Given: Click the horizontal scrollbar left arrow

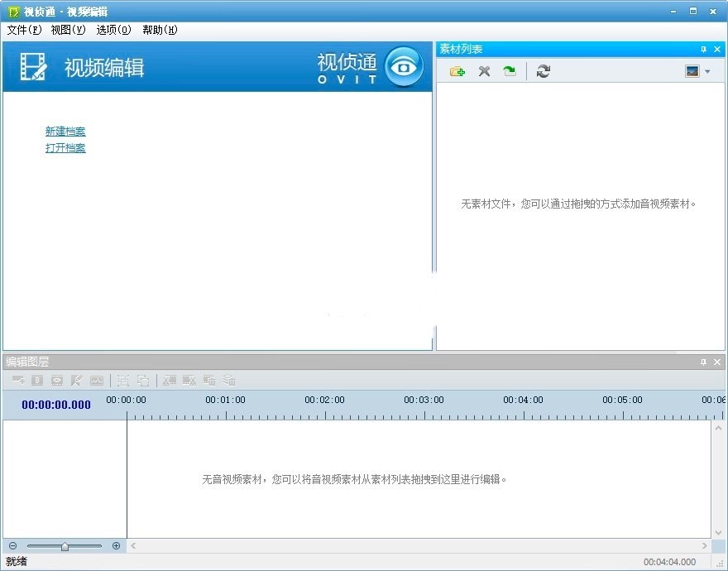Looking at the screenshot, I should (133, 546).
